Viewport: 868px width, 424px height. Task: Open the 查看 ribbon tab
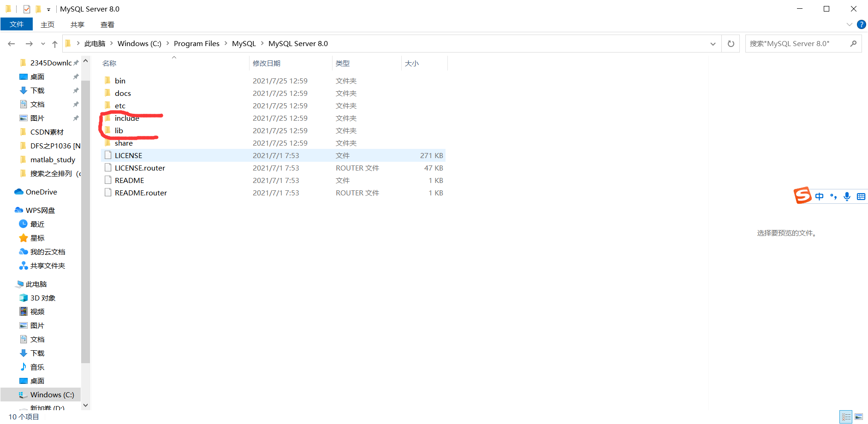coord(107,24)
